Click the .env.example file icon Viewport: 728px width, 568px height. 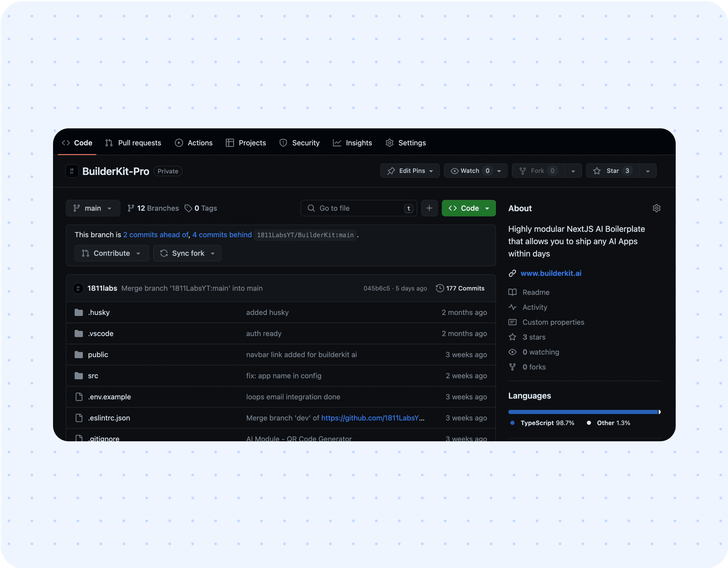pyautogui.click(x=79, y=397)
